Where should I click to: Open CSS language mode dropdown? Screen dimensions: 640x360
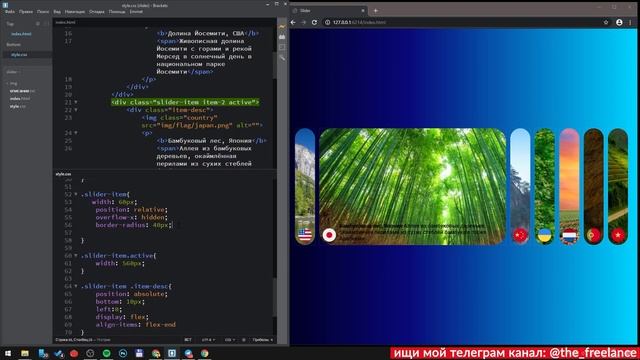(x=229, y=340)
